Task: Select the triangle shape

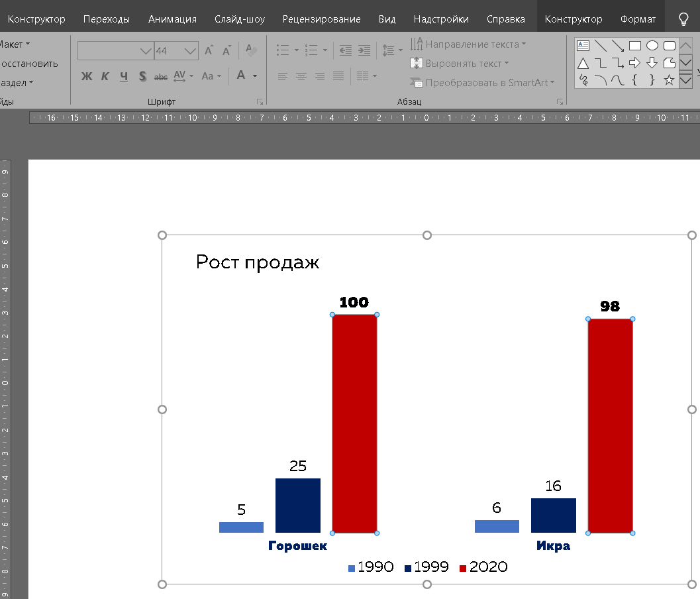Action: coord(583,63)
